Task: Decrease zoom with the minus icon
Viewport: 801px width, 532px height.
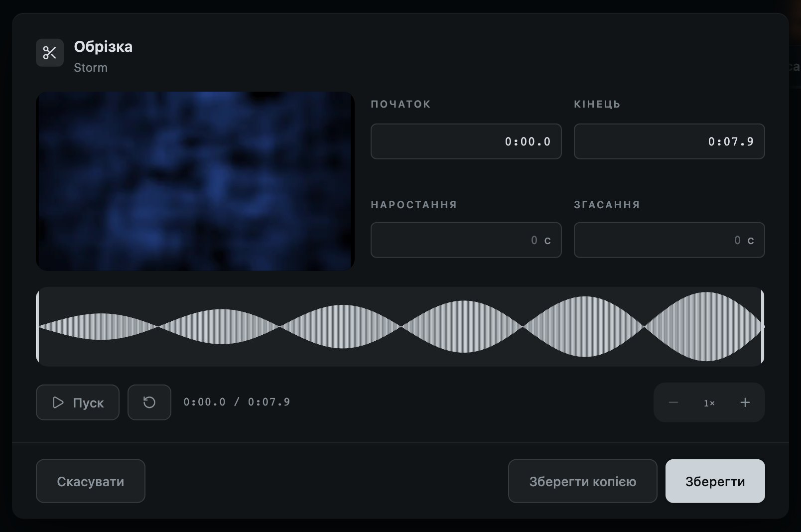Action: tap(673, 402)
